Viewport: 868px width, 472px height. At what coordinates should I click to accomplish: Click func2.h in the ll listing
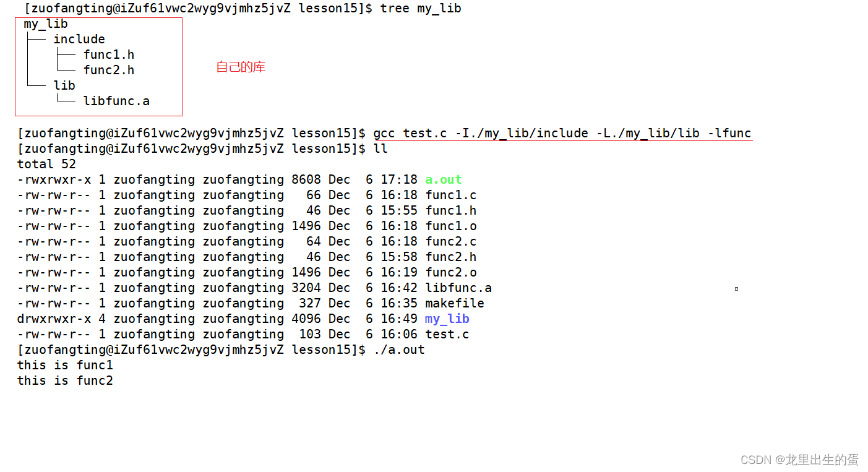(x=451, y=257)
